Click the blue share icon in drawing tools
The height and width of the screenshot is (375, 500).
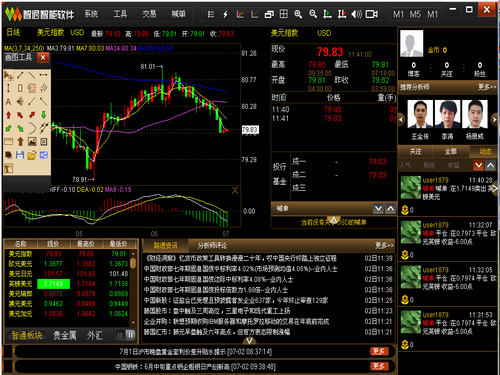click(x=44, y=155)
